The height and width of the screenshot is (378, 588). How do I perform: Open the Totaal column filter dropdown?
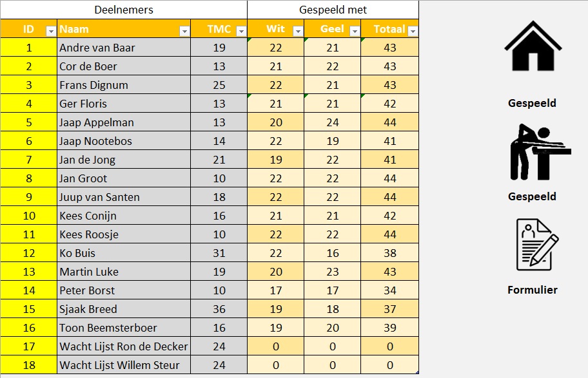(x=413, y=30)
